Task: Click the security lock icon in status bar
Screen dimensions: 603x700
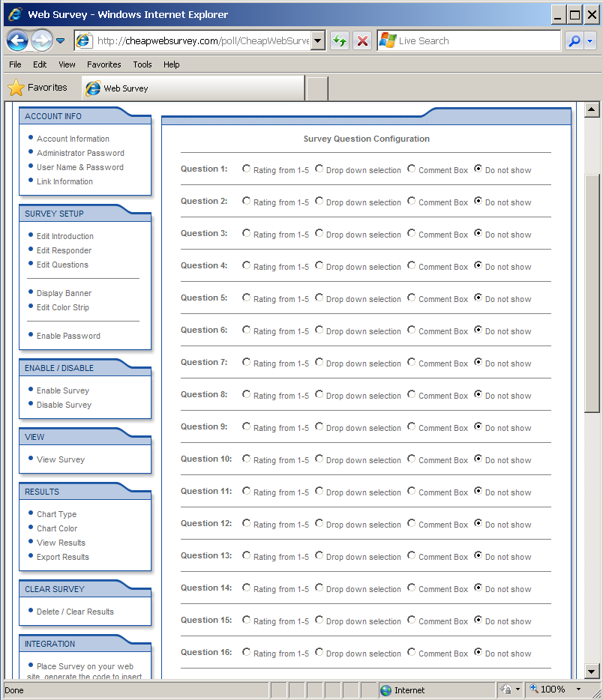Action: (506, 690)
